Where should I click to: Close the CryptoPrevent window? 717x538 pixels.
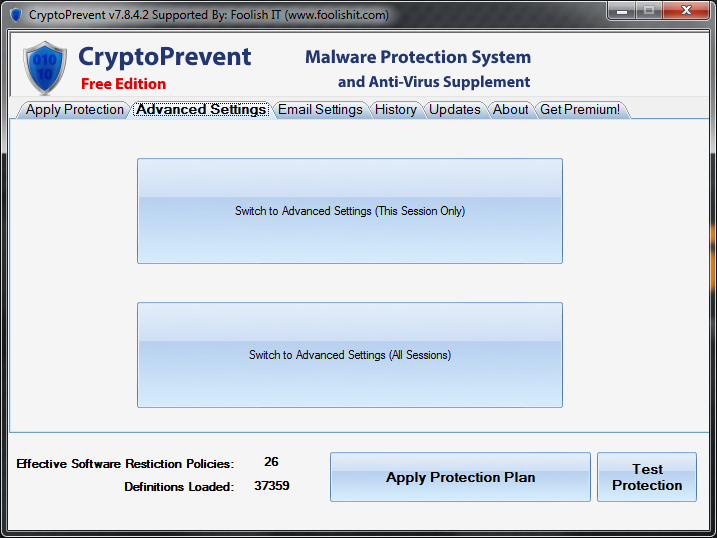point(686,11)
